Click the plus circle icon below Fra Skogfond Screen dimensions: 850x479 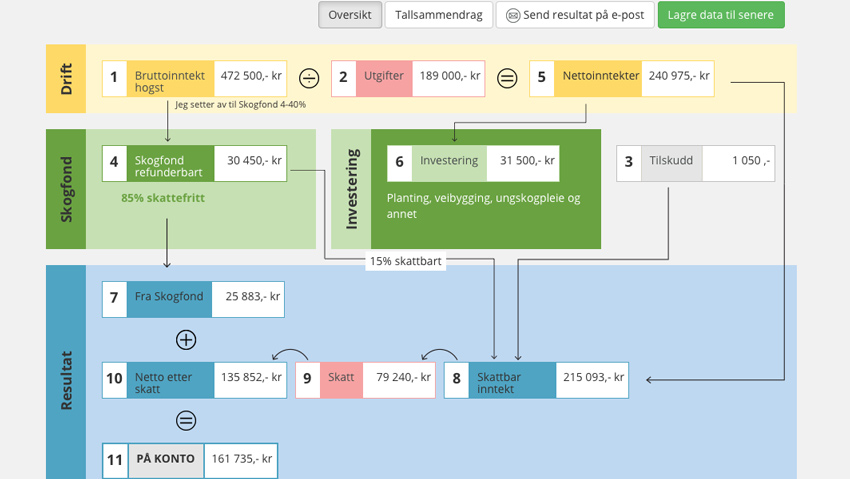click(186, 340)
